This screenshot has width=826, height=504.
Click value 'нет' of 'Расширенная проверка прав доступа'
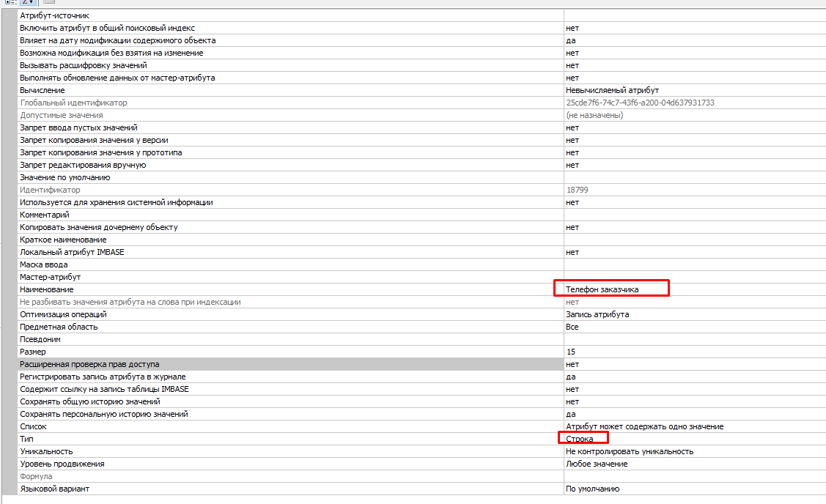572,364
